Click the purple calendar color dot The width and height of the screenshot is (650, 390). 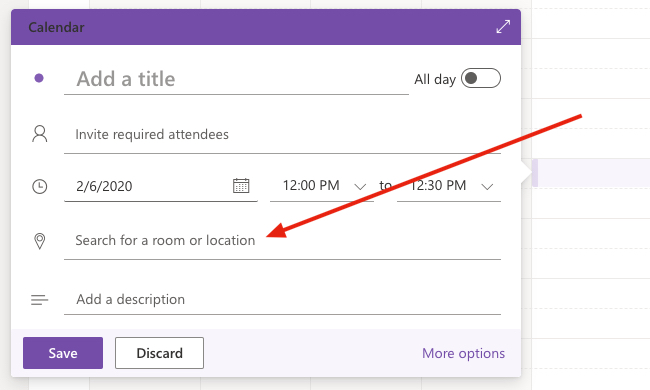[x=39, y=78]
